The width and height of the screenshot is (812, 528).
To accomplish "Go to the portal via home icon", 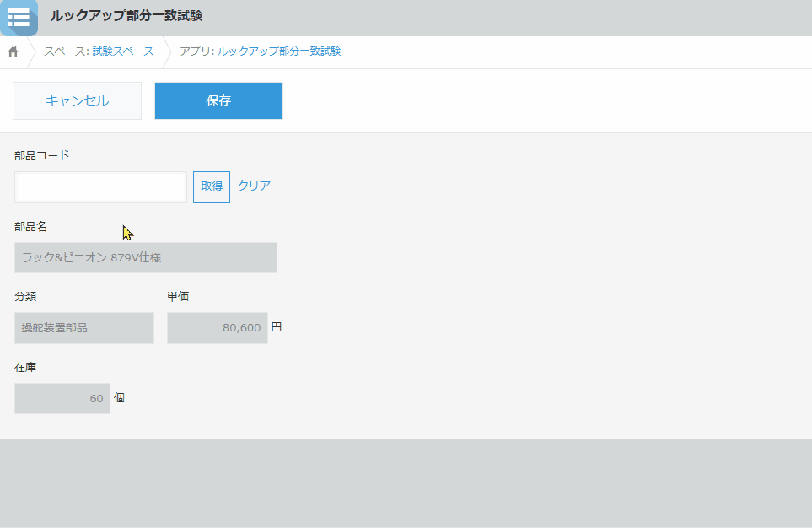I will click(x=13, y=51).
